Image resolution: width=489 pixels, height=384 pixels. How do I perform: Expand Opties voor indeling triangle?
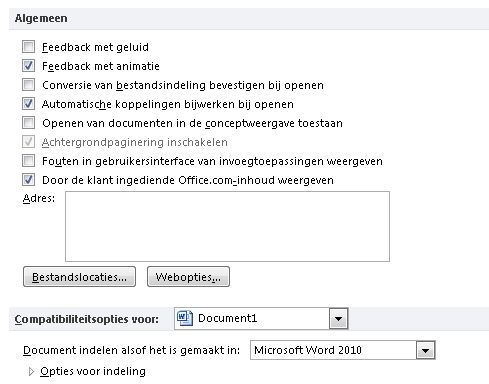pos(31,371)
